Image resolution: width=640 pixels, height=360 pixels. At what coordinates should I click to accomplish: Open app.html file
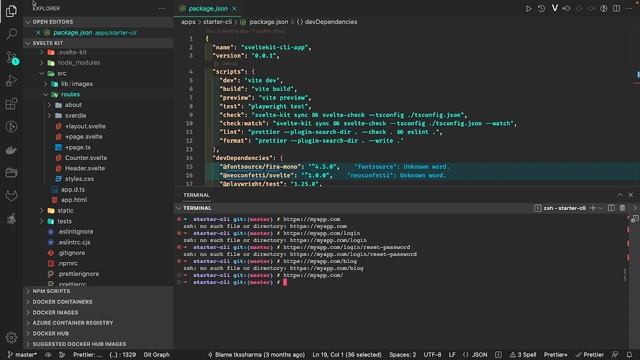click(x=98, y=200)
